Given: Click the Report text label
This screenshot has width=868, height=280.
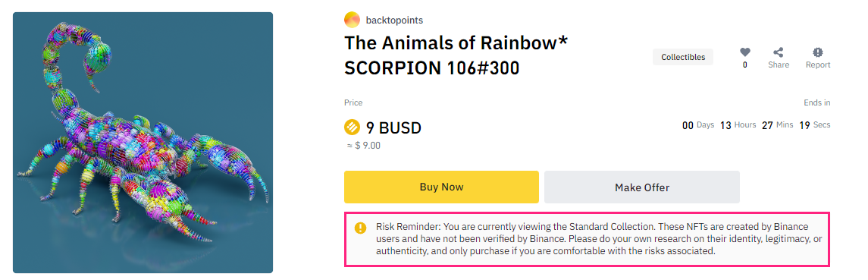Looking at the screenshot, I should coord(818,64).
